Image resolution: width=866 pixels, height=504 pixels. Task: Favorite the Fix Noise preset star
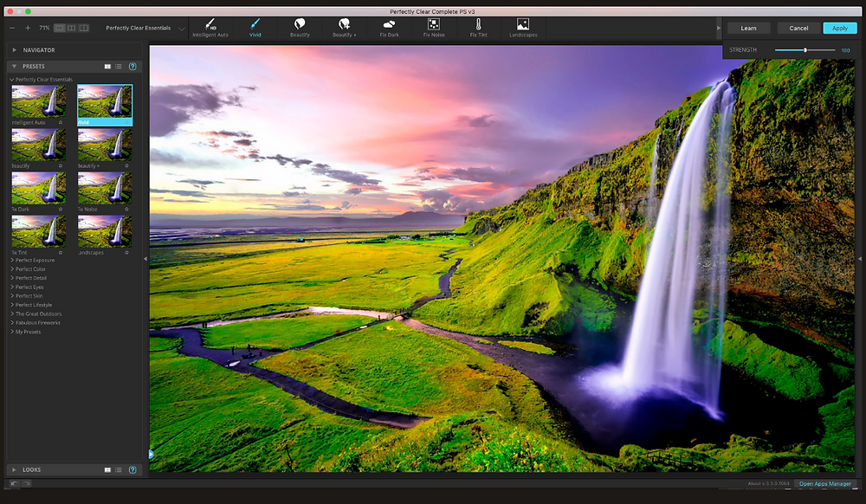tap(126, 210)
